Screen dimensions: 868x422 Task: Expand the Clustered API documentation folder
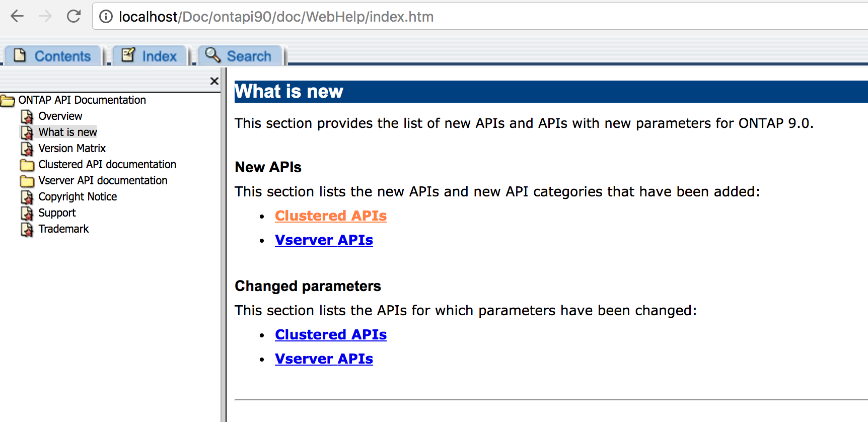click(x=27, y=165)
